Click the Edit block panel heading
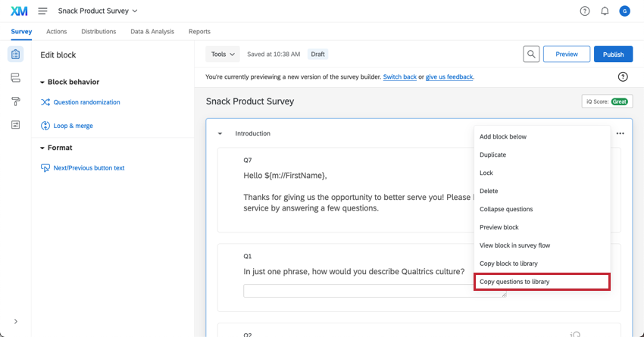 [x=58, y=55]
